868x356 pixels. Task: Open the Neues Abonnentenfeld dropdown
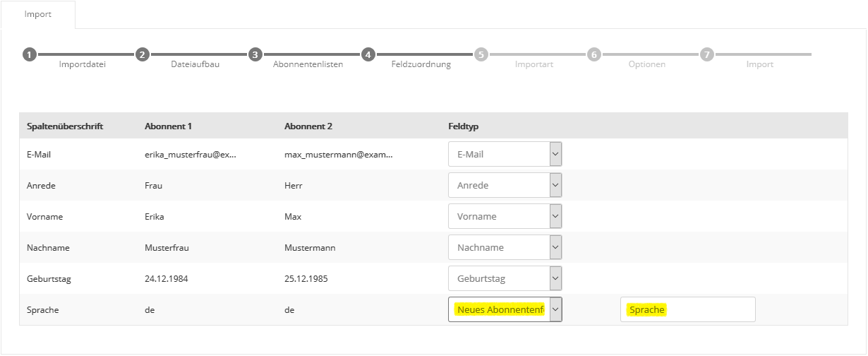coord(505,309)
